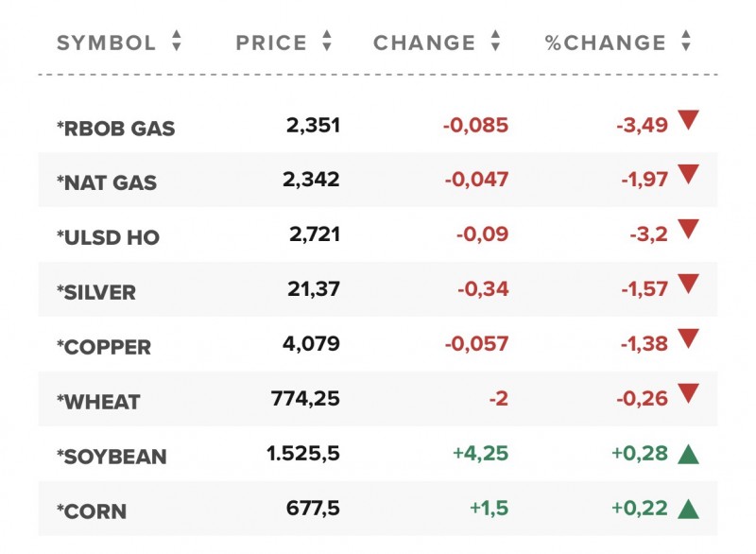Click the red down arrow for WHEAT

point(688,394)
